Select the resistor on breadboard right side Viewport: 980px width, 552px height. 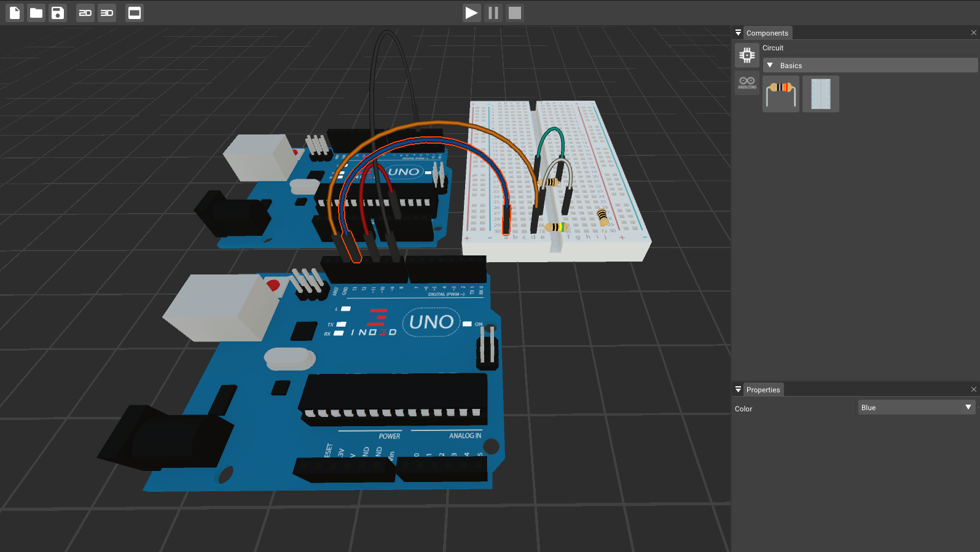pos(603,217)
